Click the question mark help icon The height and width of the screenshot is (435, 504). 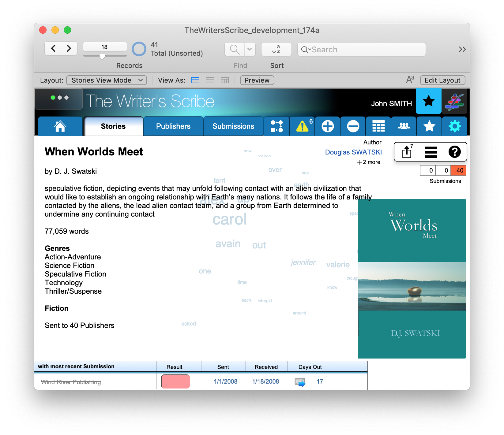click(x=454, y=152)
